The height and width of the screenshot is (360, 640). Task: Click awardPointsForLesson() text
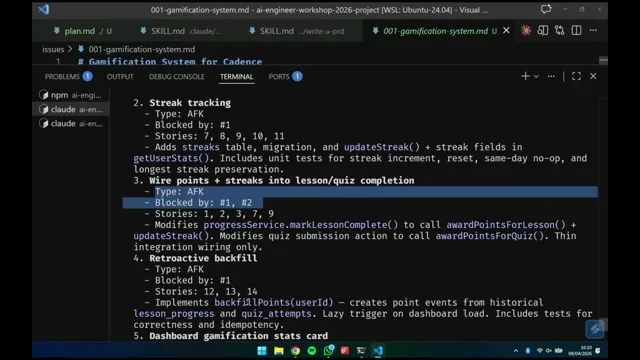coord(506,225)
